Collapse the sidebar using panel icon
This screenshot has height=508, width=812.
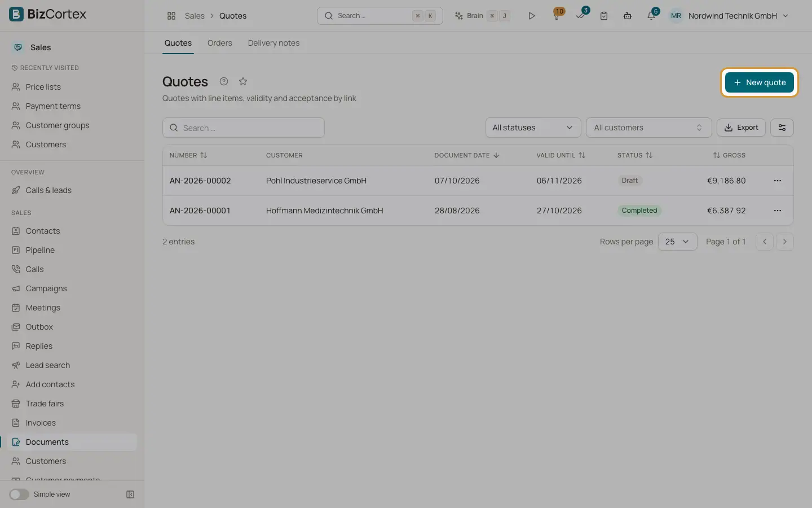[x=130, y=494]
